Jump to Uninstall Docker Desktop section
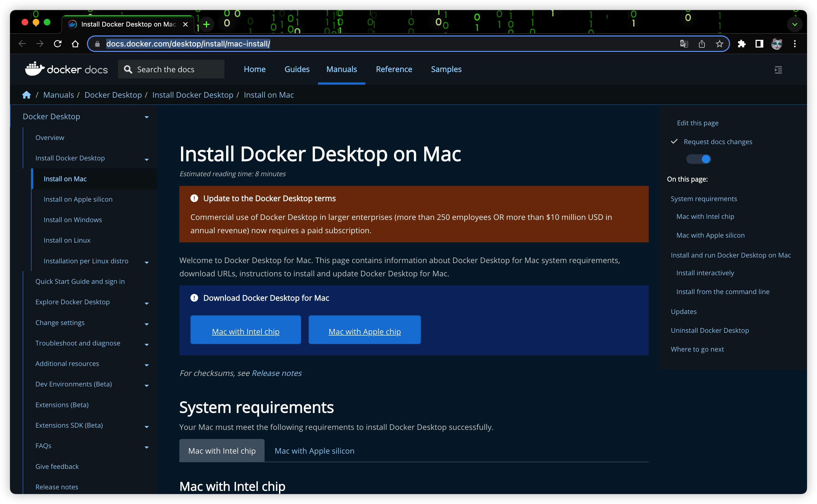Screen dimensions: 817x504 pyautogui.click(x=710, y=330)
